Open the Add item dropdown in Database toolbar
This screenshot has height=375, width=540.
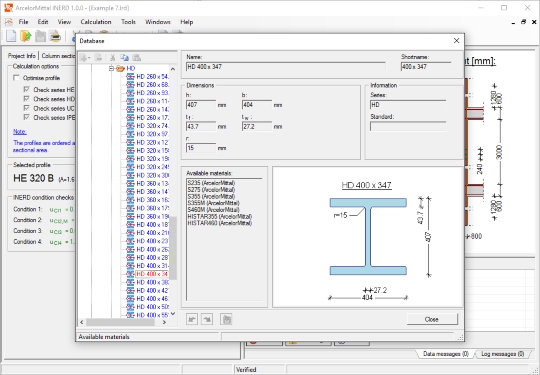pyautogui.click(x=85, y=58)
